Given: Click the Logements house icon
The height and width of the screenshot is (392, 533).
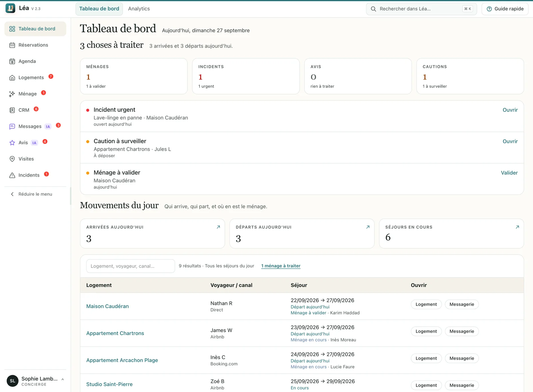Looking at the screenshot, I should [x=12, y=78].
